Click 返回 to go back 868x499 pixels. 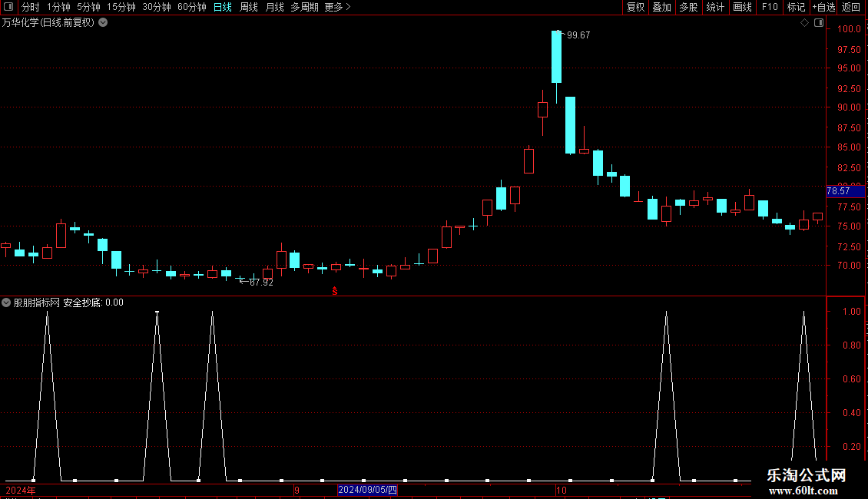click(851, 7)
